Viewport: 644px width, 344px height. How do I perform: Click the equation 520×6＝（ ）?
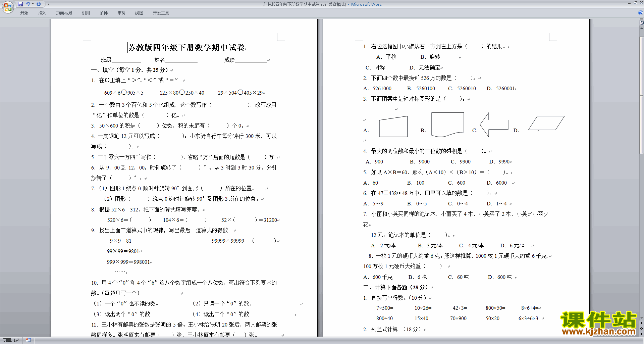tap(129, 220)
